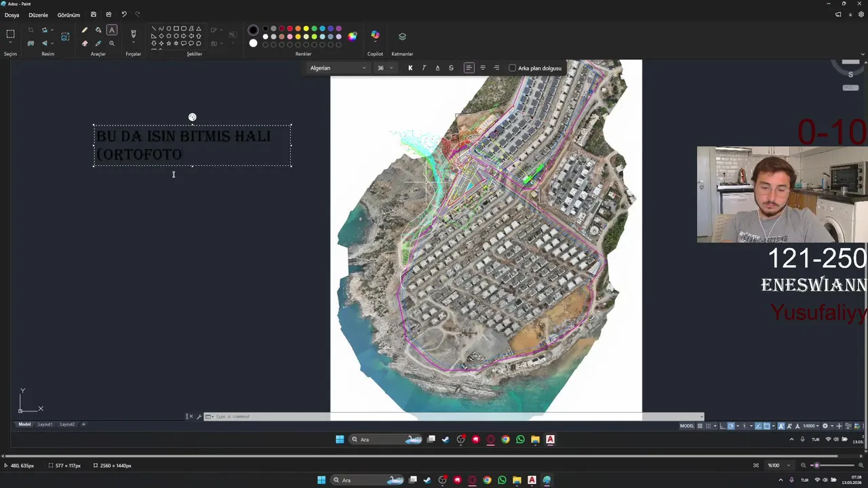Screen dimensions: 868x488
Task: Toggle Bold text formatting
Action: (410, 68)
